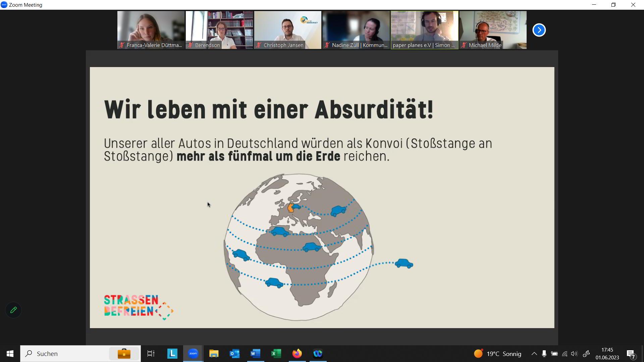
Task: Switch to Word in the taskbar
Action: (255, 354)
